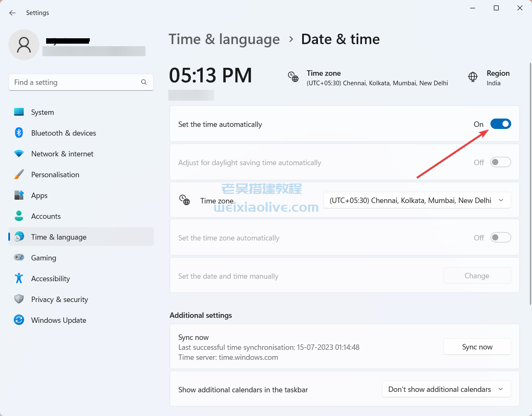Click the Windows Update refresh icon

(x=19, y=320)
